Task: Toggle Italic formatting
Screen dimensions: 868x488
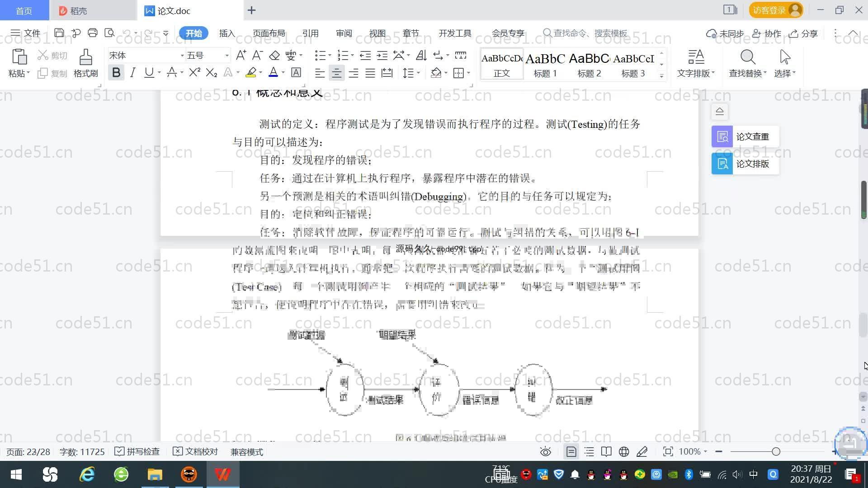Action: click(x=132, y=72)
